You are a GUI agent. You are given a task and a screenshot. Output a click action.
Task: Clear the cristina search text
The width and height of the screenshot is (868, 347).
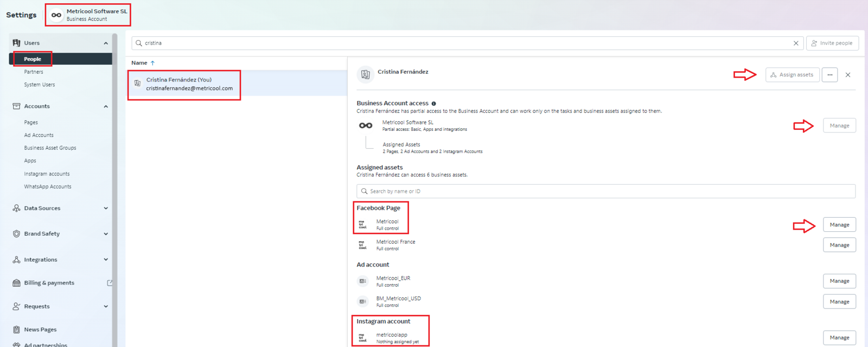796,43
